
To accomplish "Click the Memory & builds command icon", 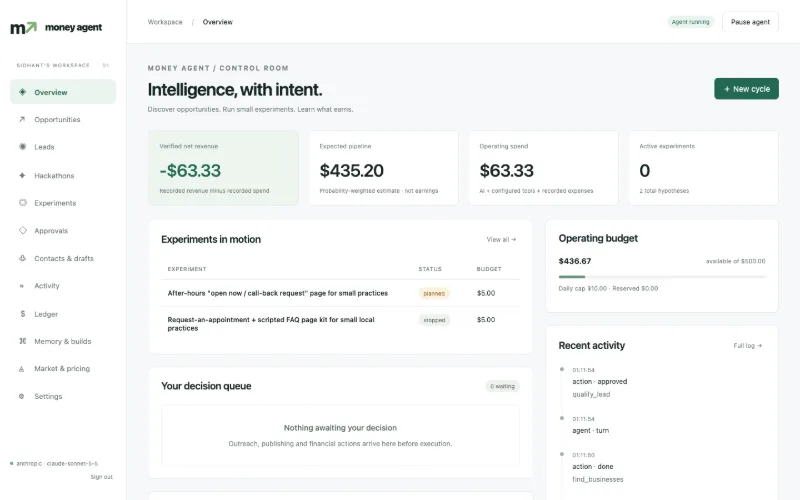I will [22, 341].
